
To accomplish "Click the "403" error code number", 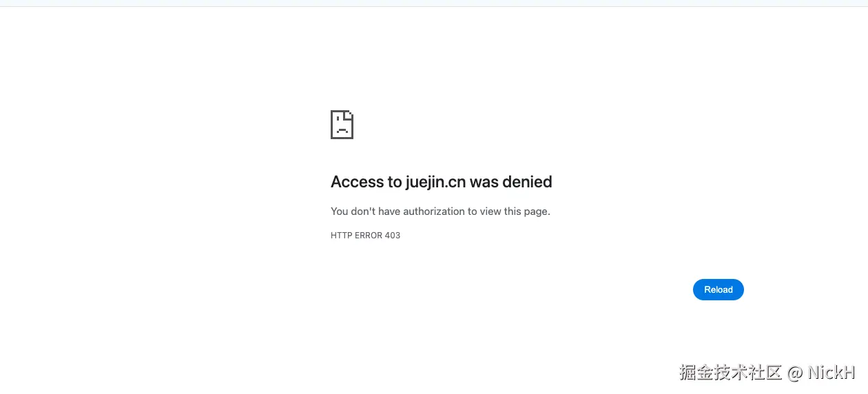I will click(x=393, y=236).
